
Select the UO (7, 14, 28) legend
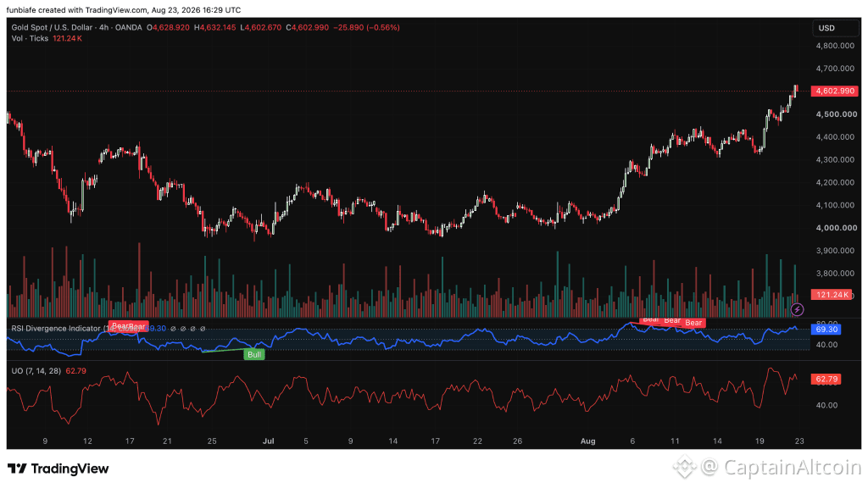[x=36, y=371]
